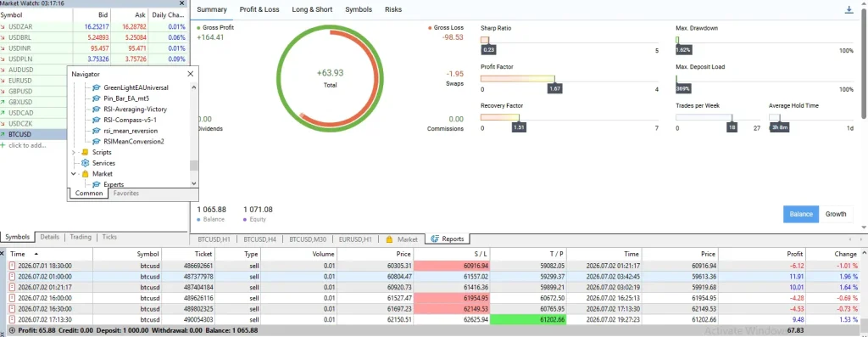Click the Trades per Week marker 18
This screenshot has height=337, width=868.
(732, 127)
